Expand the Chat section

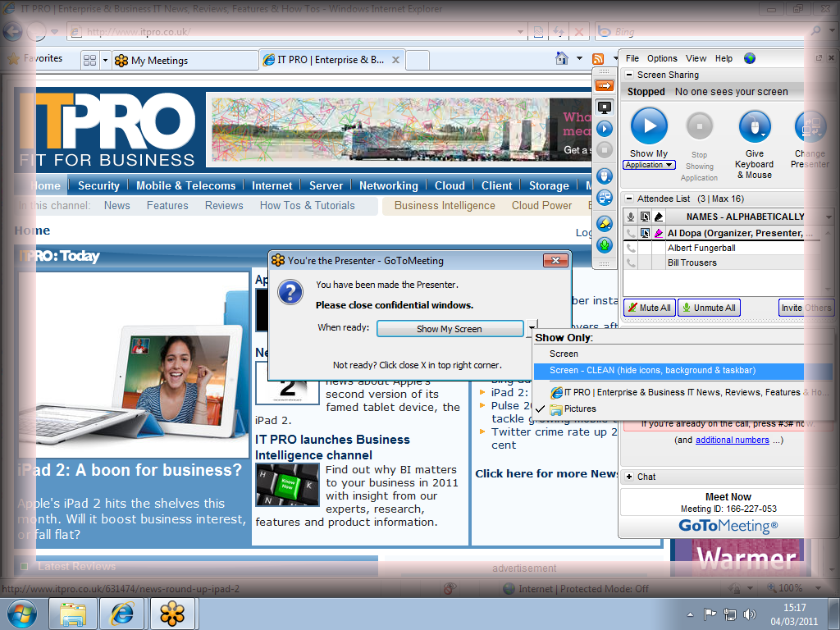pyautogui.click(x=629, y=477)
